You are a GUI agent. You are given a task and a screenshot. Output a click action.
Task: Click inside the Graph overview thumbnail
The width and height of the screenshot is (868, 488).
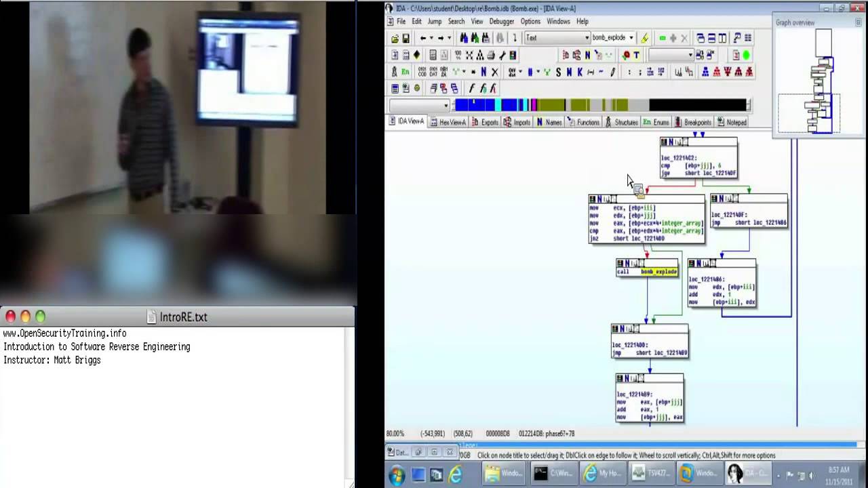(818, 81)
